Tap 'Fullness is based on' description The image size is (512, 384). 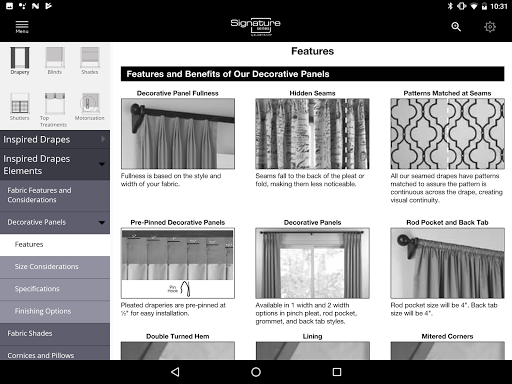click(x=171, y=180)
